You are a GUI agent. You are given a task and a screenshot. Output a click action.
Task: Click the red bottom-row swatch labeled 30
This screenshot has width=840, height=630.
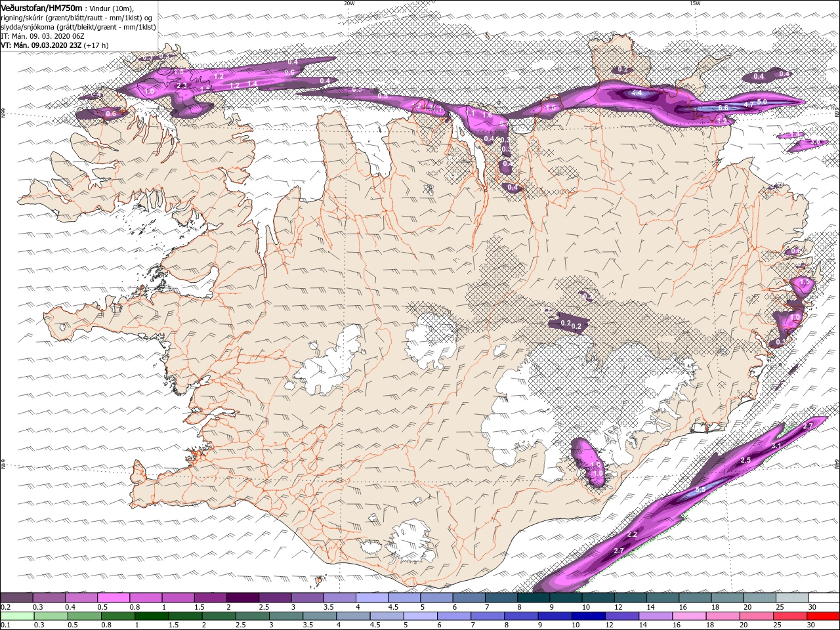click(x=824, y=617)
